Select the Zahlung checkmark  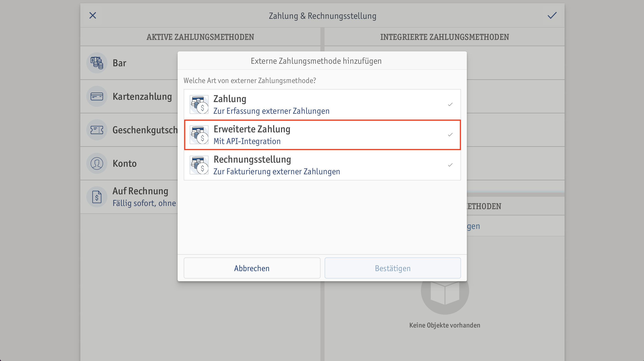(450, 104)
